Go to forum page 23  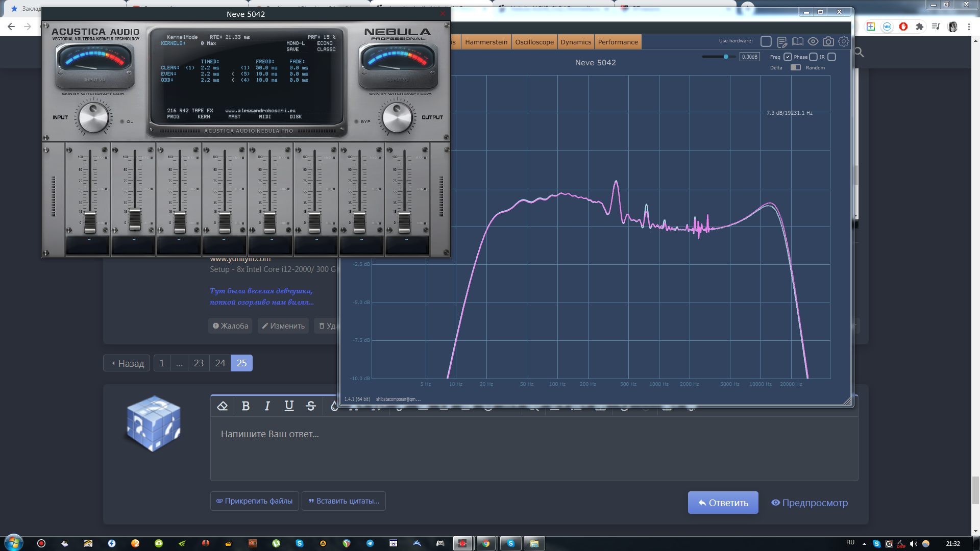pyautogui.click(x=199, y=363)
